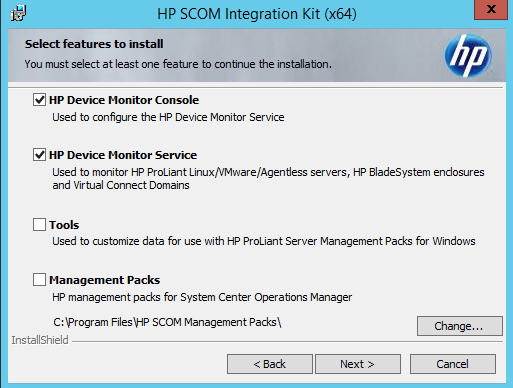This screenshot has width=513, height=388.
Task: Go to the previous step with Back
Action: pyautogui.click(x=270, y=364)
